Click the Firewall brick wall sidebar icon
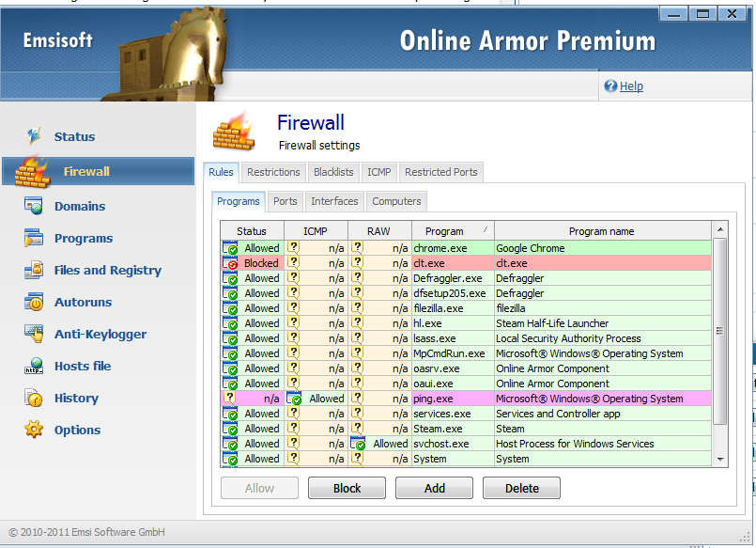Viewport: 756px width, 548px height. point(32,172)
